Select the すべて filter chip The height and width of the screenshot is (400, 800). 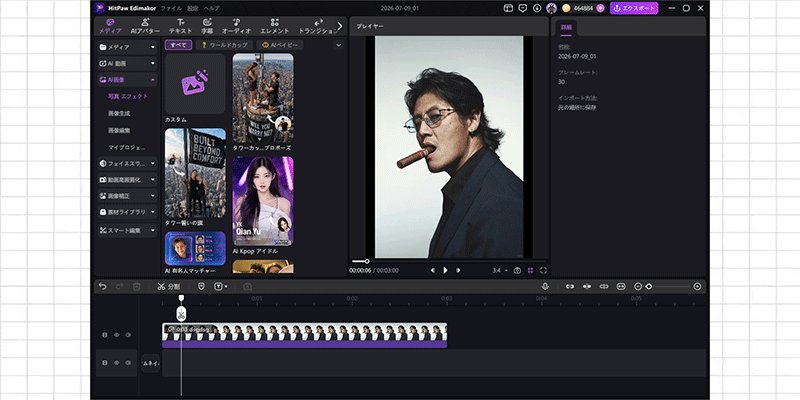click(179, 45)
